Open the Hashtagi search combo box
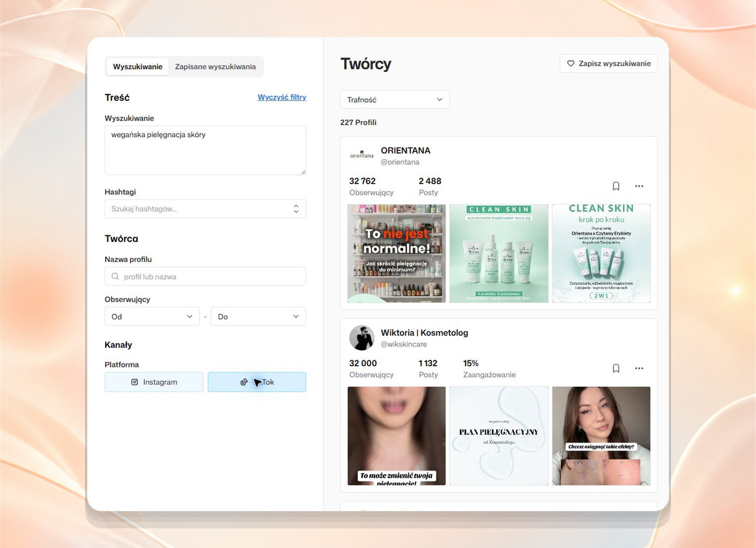This screenshot has width=756, height=548. coord(205,209)
